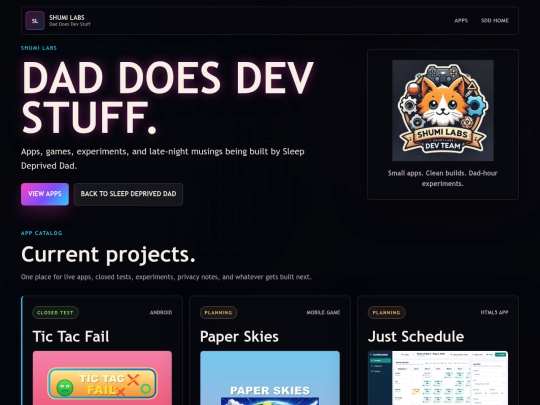This screenshot has height=405, width=540.
Task: Open the Tic Tac Fail card title
Action: tap(71, 336)
